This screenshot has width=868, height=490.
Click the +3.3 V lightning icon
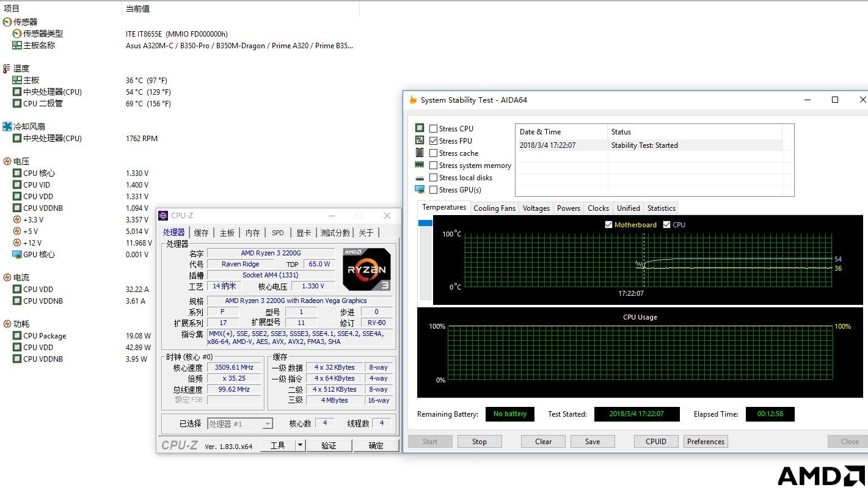pyautogui.click(x=17, y=219)
